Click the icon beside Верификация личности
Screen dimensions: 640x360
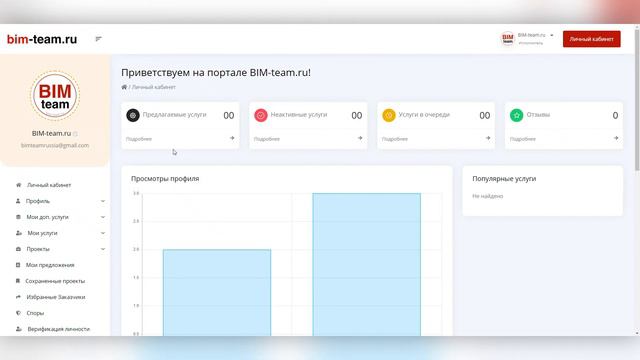18,329
